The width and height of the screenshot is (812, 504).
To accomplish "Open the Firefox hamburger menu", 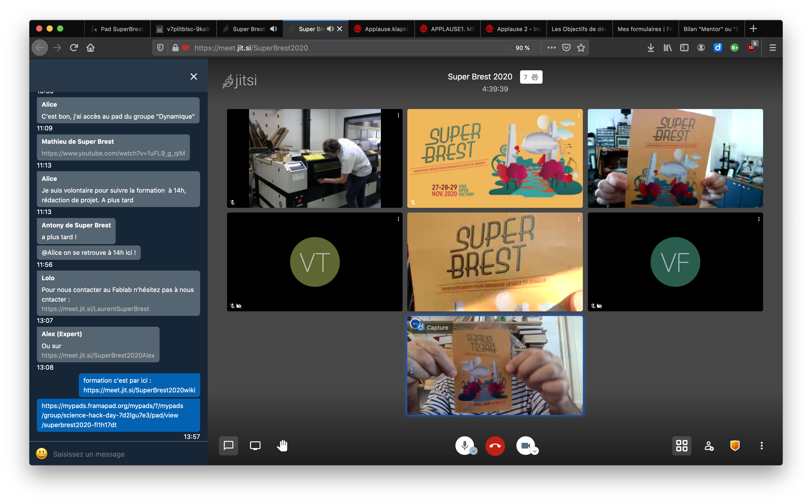I will tap(772, 48).
